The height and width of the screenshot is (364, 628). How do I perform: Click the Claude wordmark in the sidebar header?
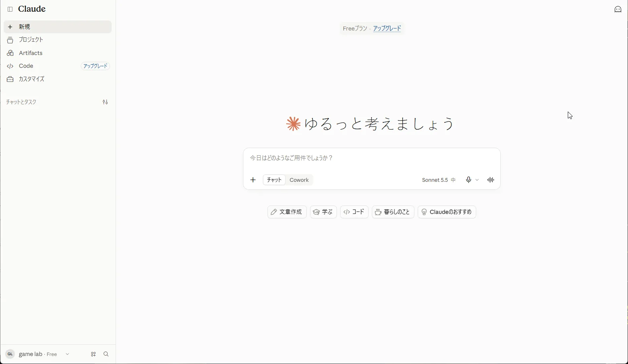[x=32, y=9]
